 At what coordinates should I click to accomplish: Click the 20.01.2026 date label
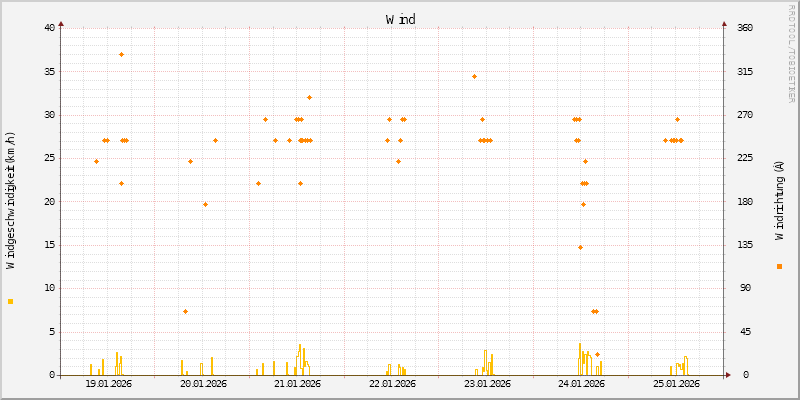tap(203, 383)
